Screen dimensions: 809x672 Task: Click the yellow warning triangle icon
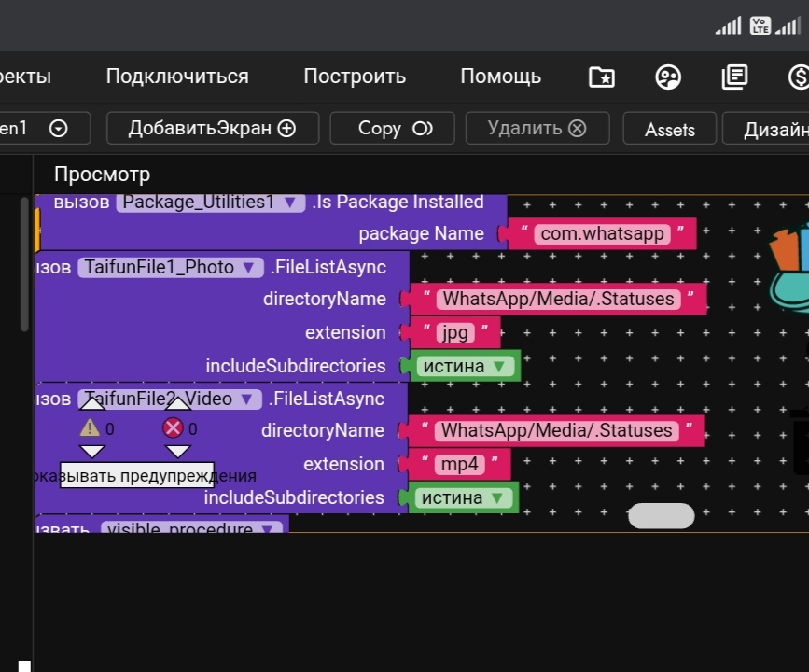coord(90,428)
